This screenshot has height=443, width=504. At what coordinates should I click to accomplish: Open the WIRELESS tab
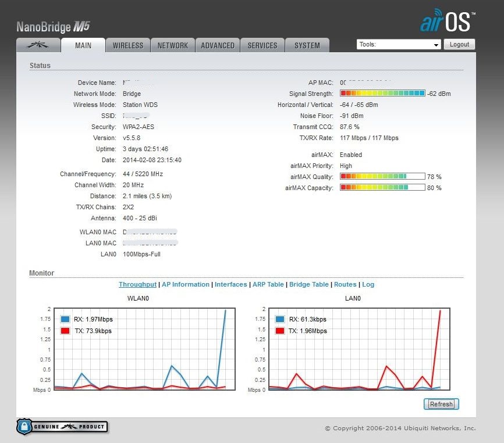(x=128, y=45)
